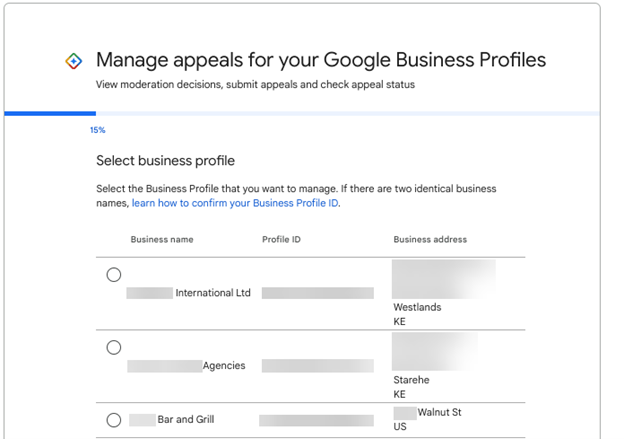The width and height of the screenshot is (624, 439).
Task: Click the Bar and Grill business name
Action: click(x=185, y=420)
